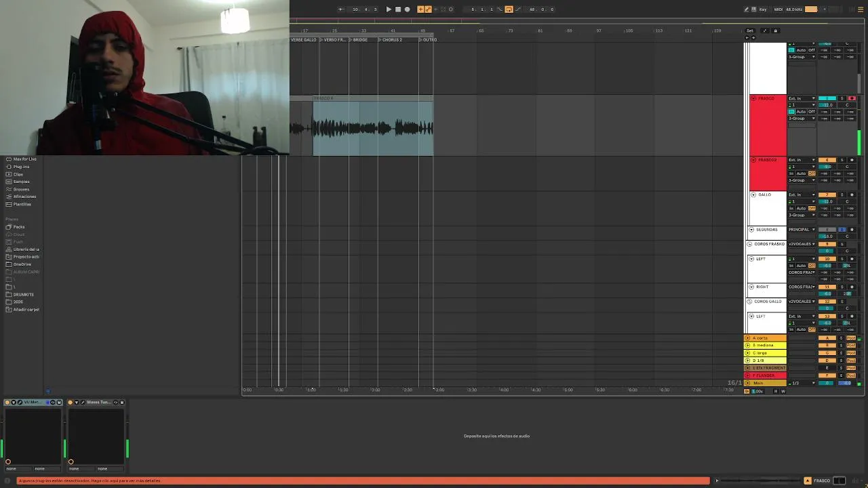Click the Set locator button
This screenshot has height=488, width=868.
750,30
